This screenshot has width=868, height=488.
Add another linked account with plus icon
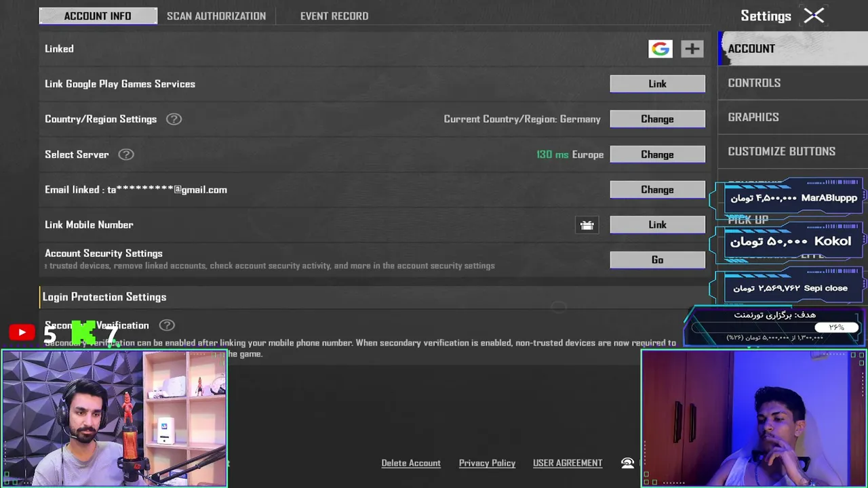[x=692, y=49]
